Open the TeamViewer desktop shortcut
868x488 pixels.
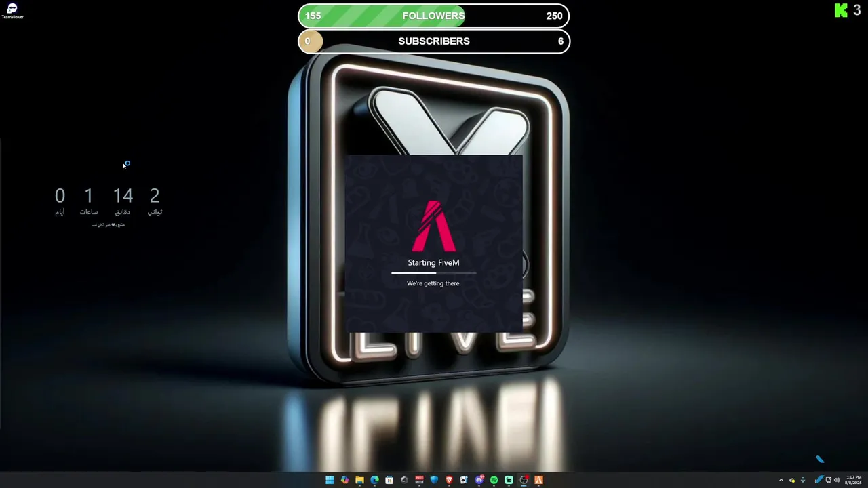[12, 12]
